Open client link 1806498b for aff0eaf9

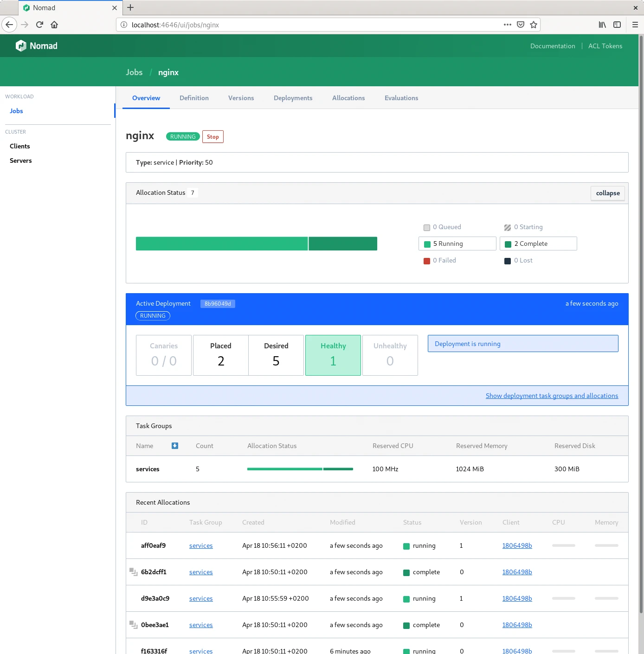click(x=517, y=545)
